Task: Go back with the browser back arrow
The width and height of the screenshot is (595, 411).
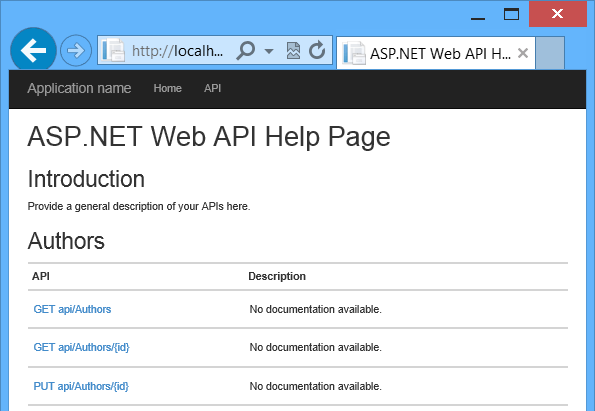Action: pyautogui.click(x=33, y=50)
